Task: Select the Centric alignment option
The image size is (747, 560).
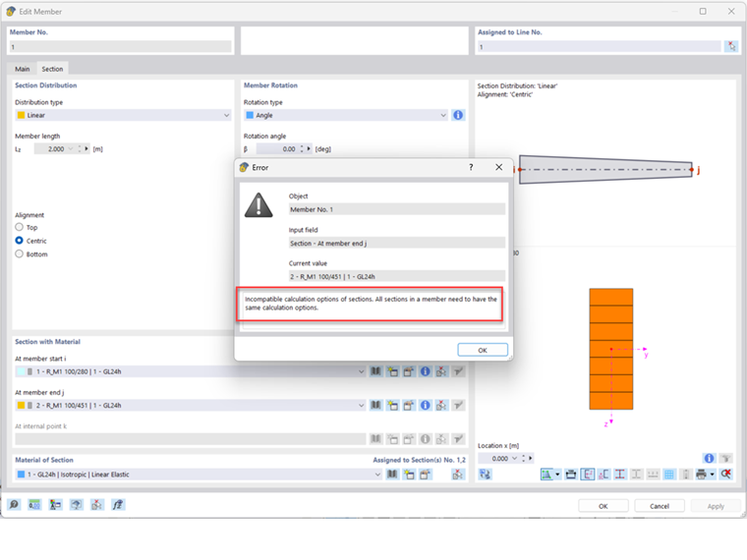Action: tap(19, 241)
